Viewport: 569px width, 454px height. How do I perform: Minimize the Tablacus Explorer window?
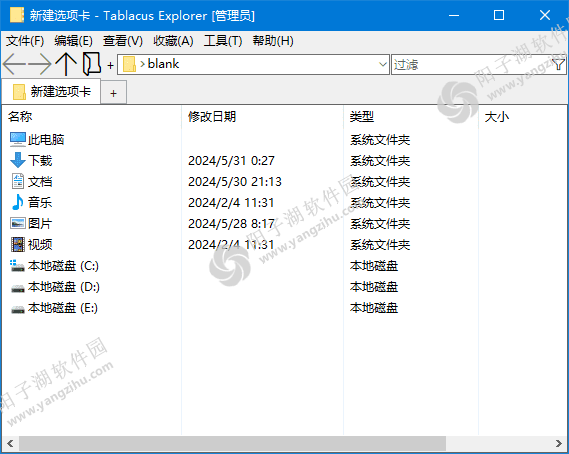pos(454,15)
